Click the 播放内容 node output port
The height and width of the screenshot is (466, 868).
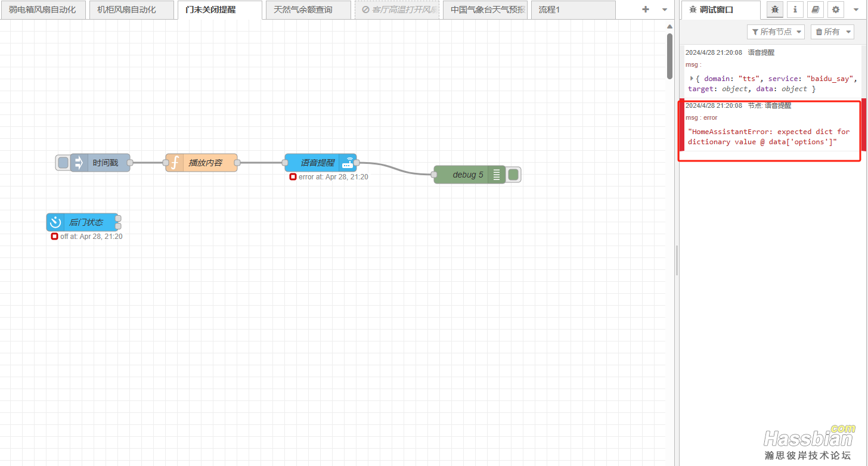[x=237, y=163]
